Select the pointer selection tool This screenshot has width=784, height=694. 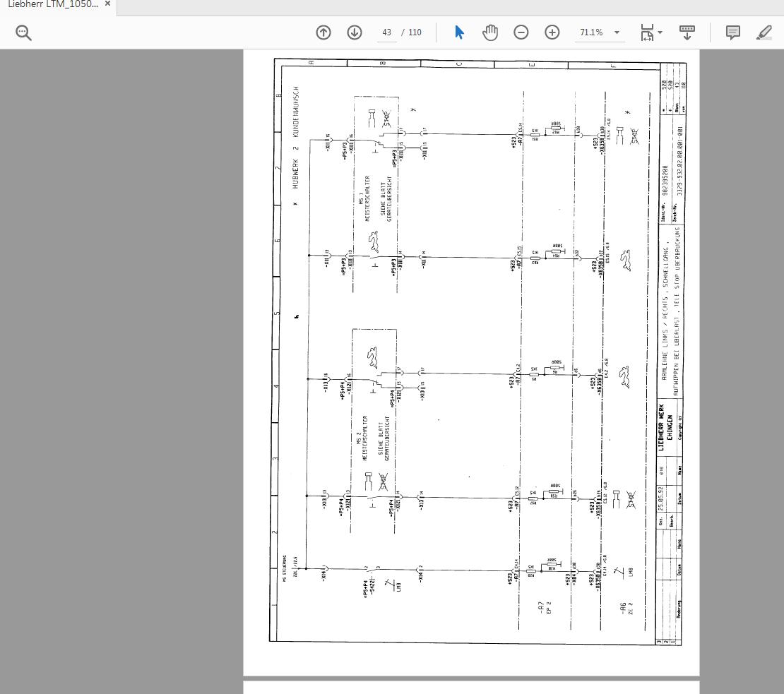[x=459, y=32]
